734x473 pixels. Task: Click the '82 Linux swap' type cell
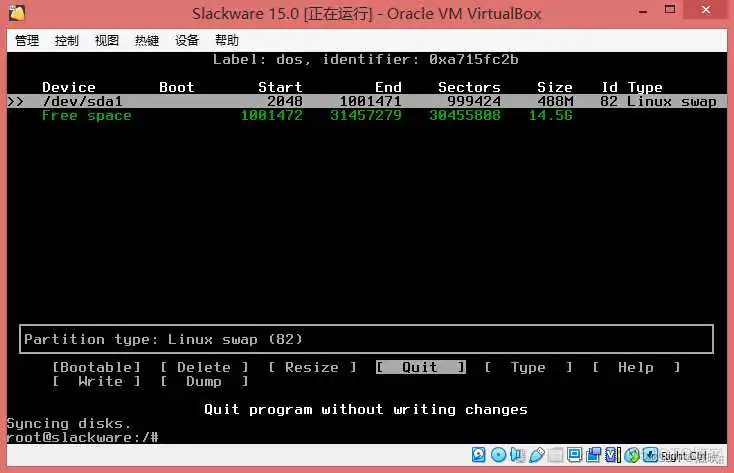[658, 101]
